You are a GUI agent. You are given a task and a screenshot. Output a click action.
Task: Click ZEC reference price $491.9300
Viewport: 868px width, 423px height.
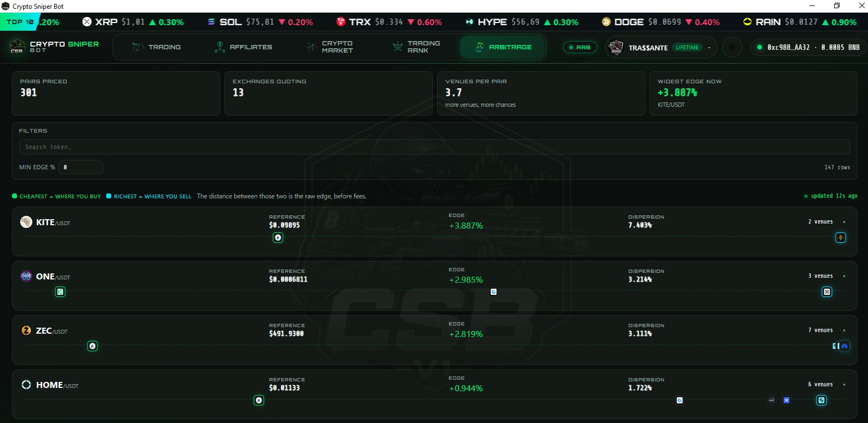pyautogui.click(x=286, y=334)
